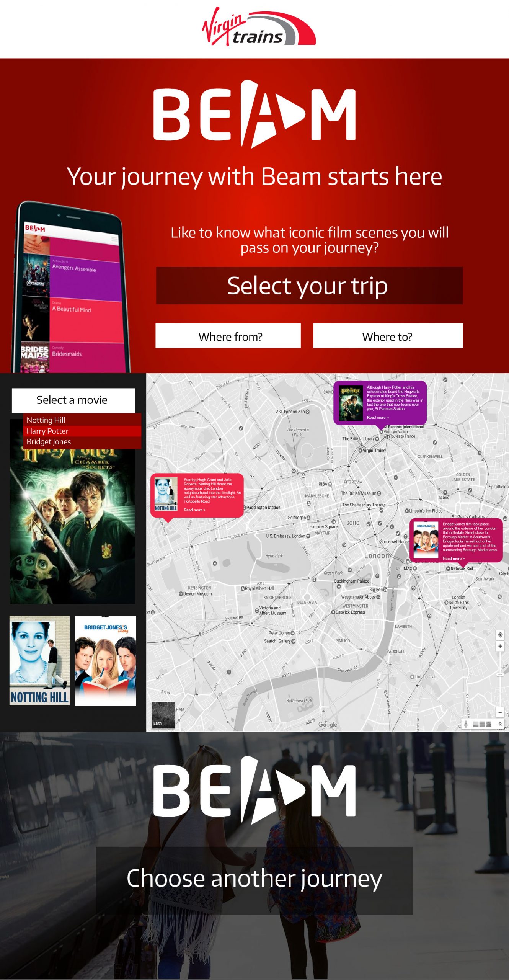Open the 'Where to?' station field
The height and width of the screenshot is (980, 509).
pos(388,336)
